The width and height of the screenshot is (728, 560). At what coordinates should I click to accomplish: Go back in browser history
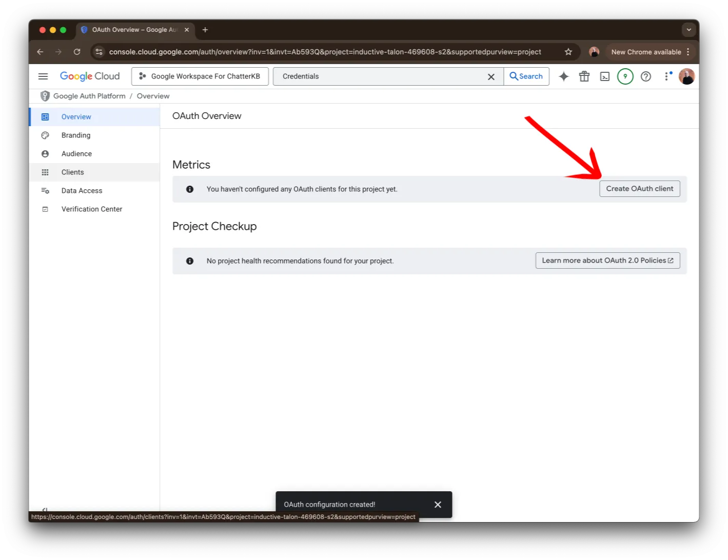coord(40,52)
